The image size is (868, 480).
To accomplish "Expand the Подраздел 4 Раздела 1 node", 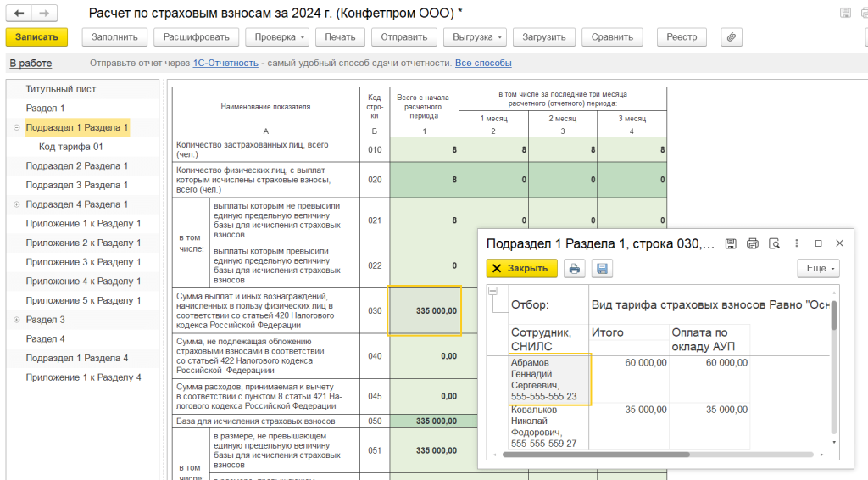I will coord(17,204).
